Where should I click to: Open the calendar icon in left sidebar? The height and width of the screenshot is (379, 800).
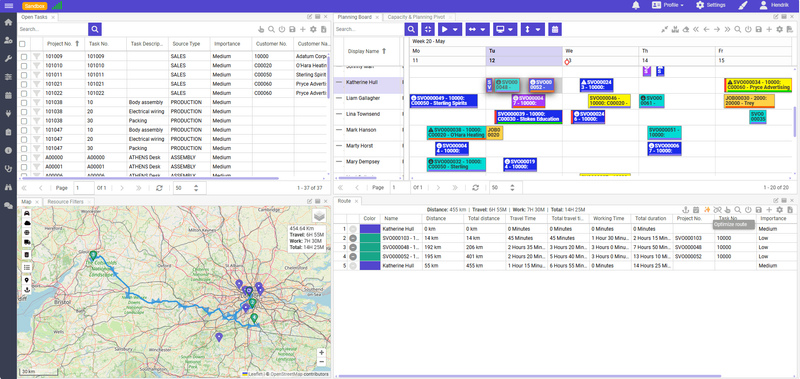8,95
